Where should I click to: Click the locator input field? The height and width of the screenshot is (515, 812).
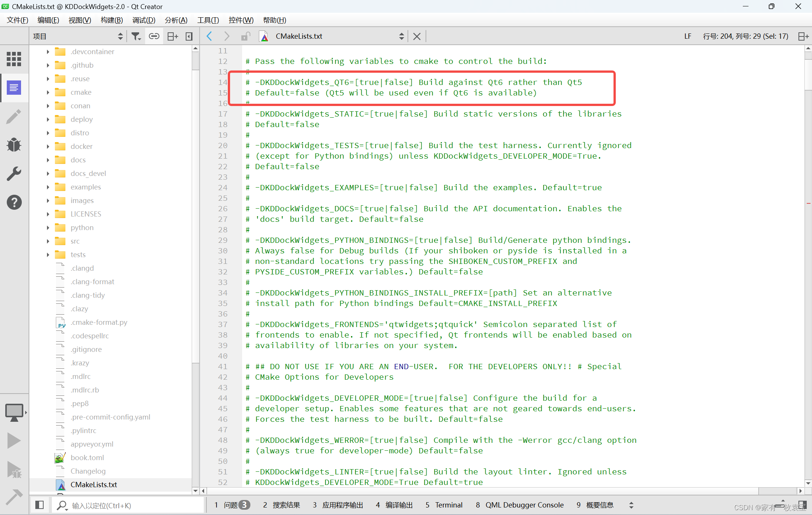click(x=128, y=505)
